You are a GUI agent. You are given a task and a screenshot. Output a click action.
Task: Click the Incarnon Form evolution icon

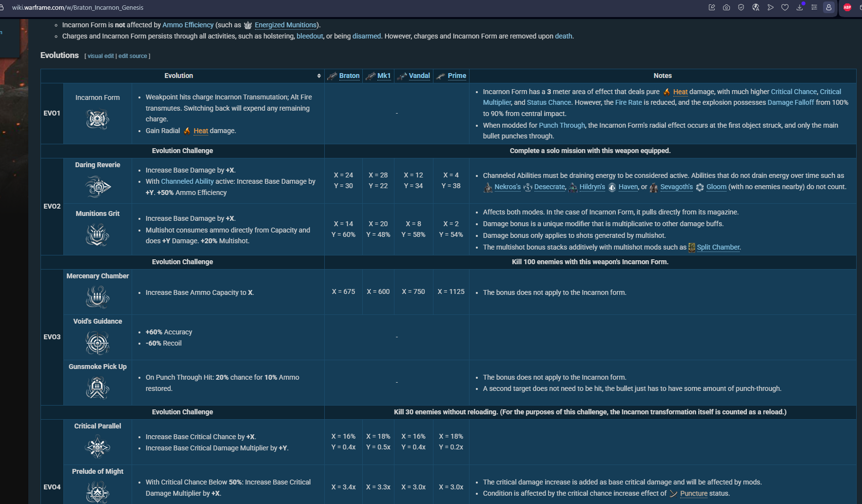click(x=98, y=119)
